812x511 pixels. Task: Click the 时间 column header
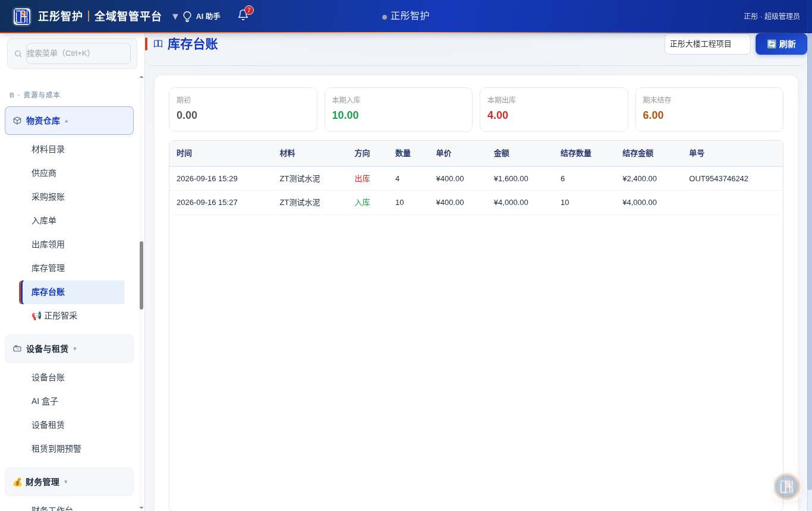pyautogui.click(x=184, y=153)
